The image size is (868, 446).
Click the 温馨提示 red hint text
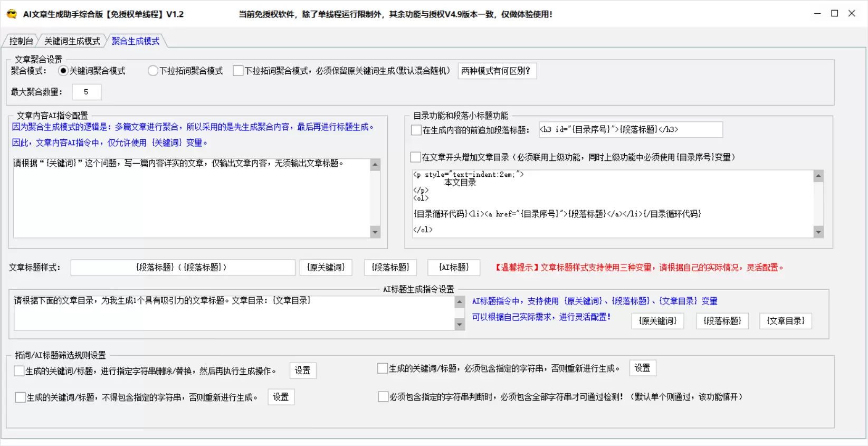coord(638,268)
